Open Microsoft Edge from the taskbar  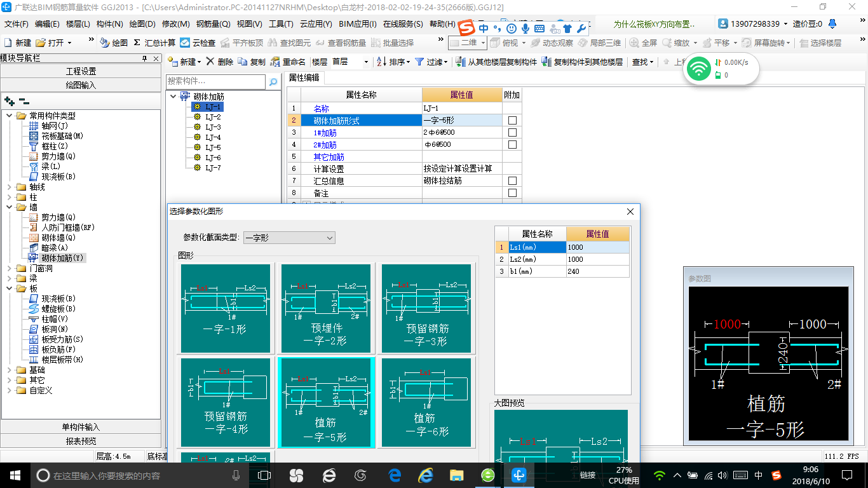pos(395,475)
